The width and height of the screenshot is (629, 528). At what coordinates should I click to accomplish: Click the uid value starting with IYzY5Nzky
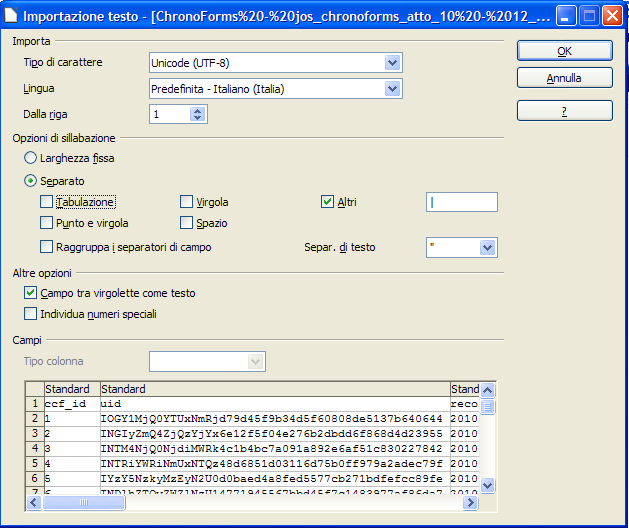[x=275, y=478]
